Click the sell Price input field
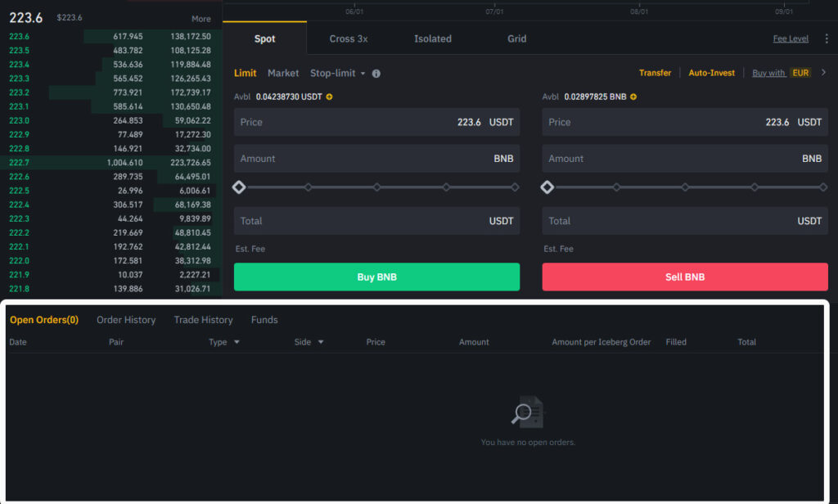Screen dimensions: 838x504 click(685, 122)
